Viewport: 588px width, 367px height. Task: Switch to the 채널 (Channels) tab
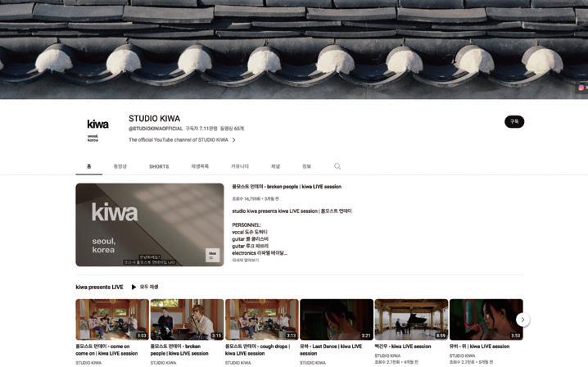(276, 166)
